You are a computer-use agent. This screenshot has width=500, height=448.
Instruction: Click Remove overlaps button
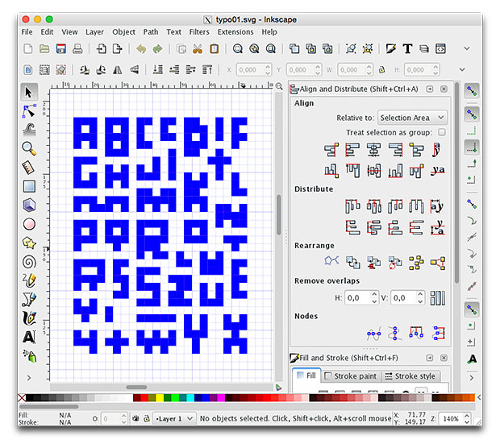coord(437,298)
